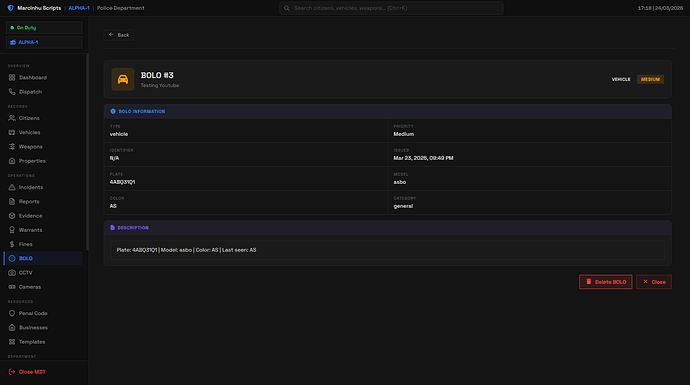Open the CCTV camera icon
The height and width of the screenshot is (385, 690).
pyautogui.click(x=12, y=273)
